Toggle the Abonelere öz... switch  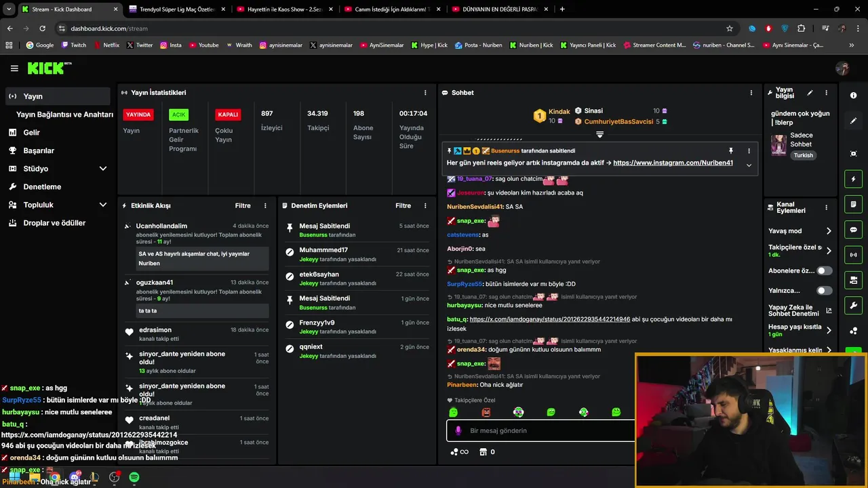click(824, 270)
